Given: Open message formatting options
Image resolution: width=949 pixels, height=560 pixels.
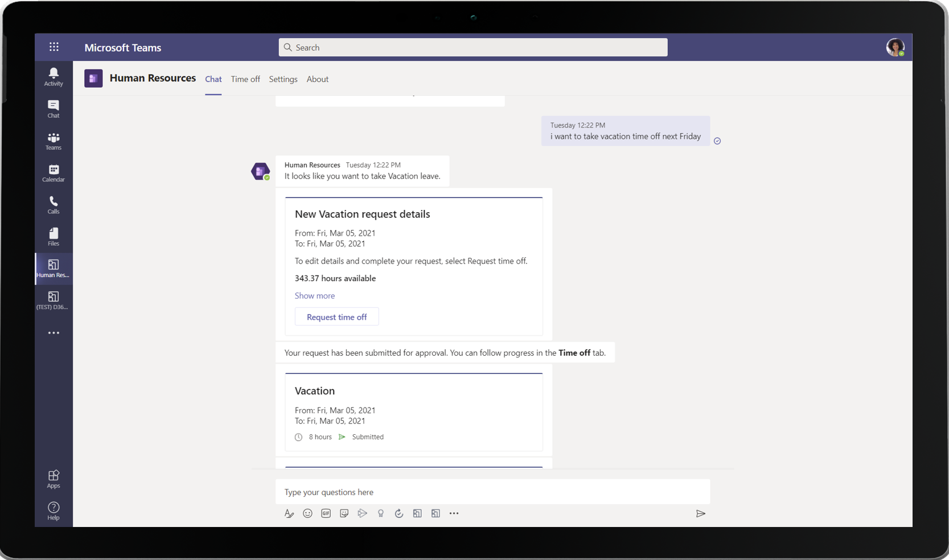Looking at the screenshot, I should [289, 513].
